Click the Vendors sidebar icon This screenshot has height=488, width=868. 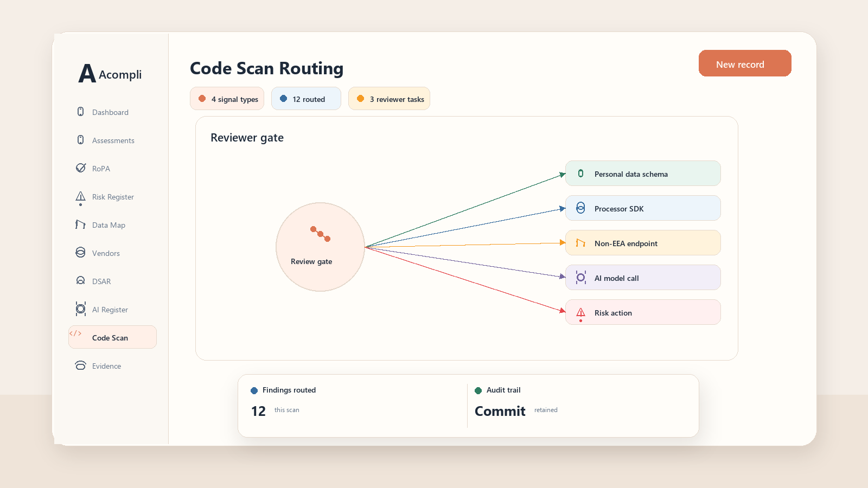click(x=80, y=253)
